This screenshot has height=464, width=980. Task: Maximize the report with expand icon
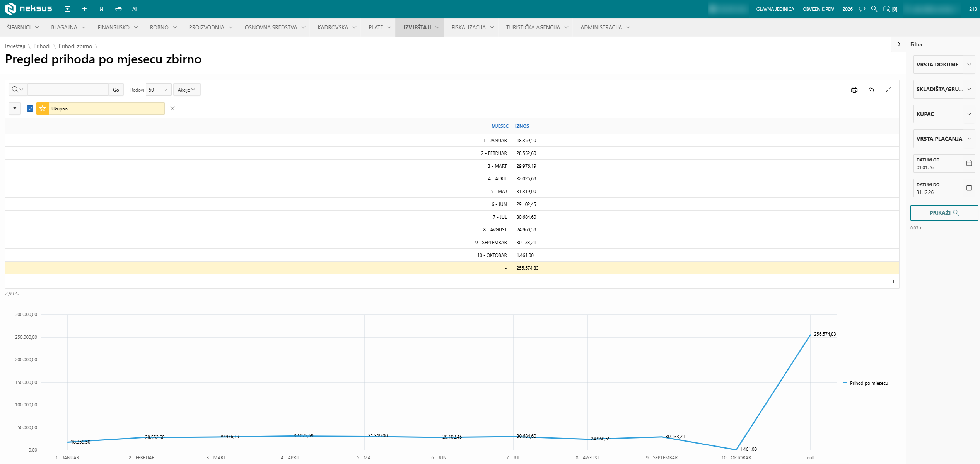point(888,90)
